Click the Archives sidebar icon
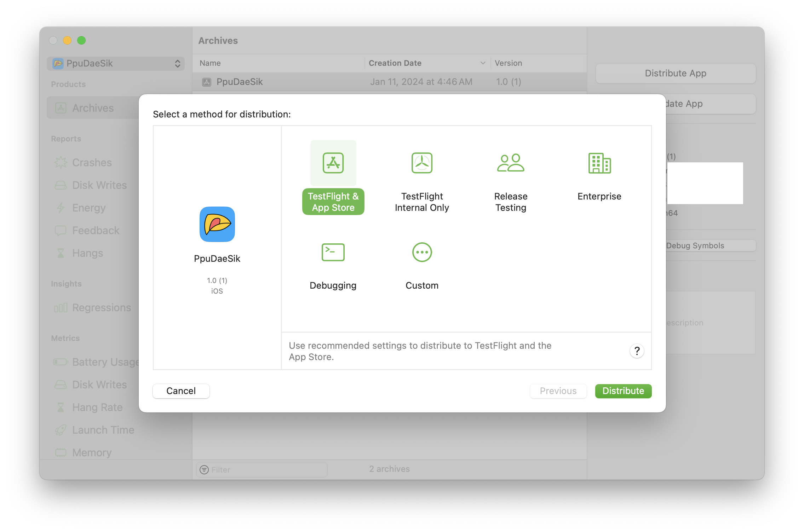The image size is (804, 532). [x=61, y=108]
